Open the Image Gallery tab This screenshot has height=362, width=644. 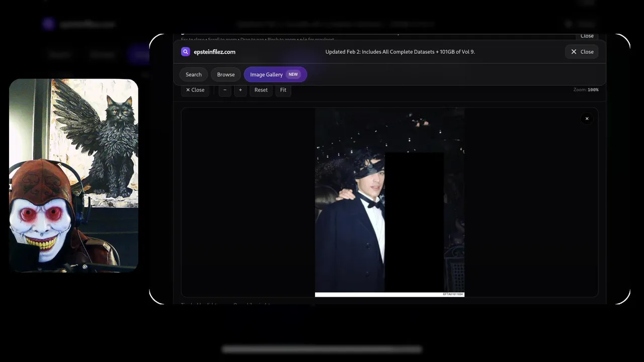click(275, 74)
